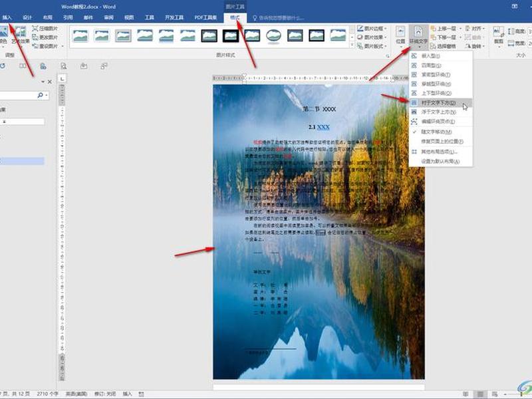Choose 四周型 (Square) wrap option
The height and width of the screenshot is (399, 532).
pos(441,65)
